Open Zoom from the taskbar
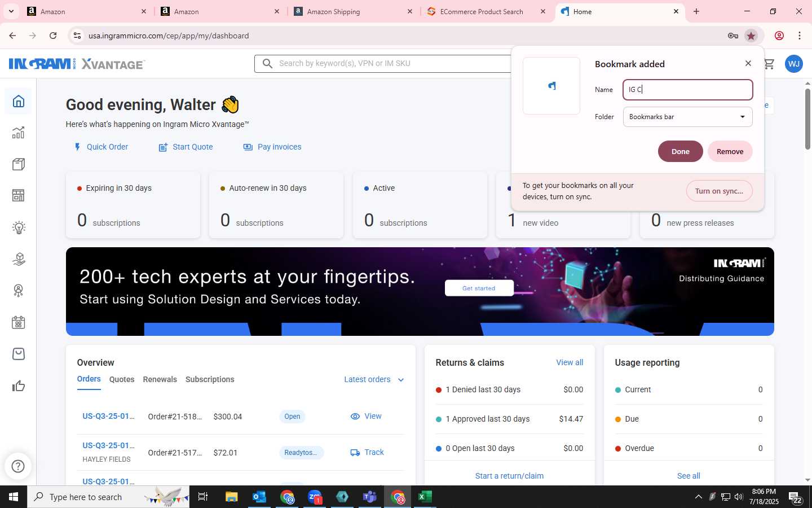The image size is (812, 508). pos(315,497)
